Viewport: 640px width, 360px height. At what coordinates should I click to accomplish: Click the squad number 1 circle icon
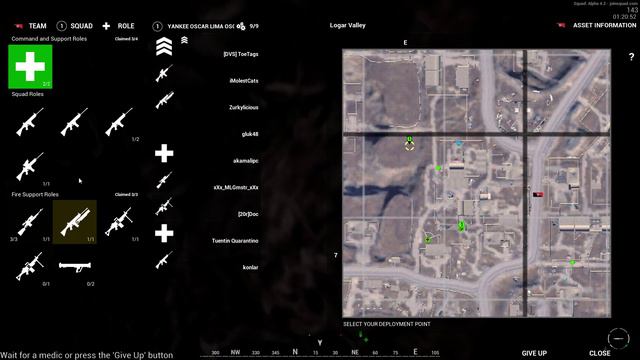(x=157, y=27)
